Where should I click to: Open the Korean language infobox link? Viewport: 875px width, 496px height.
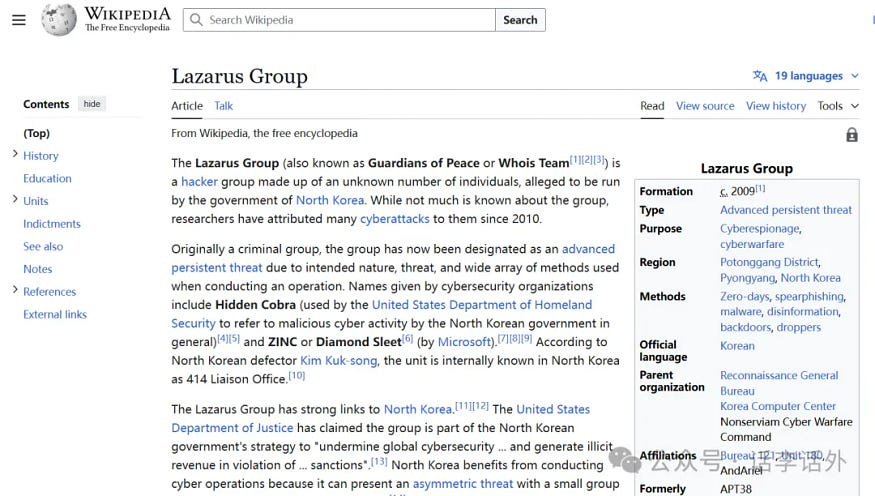[737, 346]
